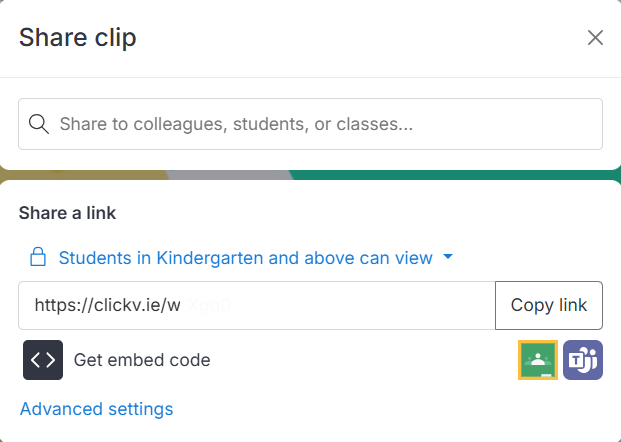Choose the Get embed code label
The width and height of the screenshot is (621, 442).
click(x=142, y=360)
